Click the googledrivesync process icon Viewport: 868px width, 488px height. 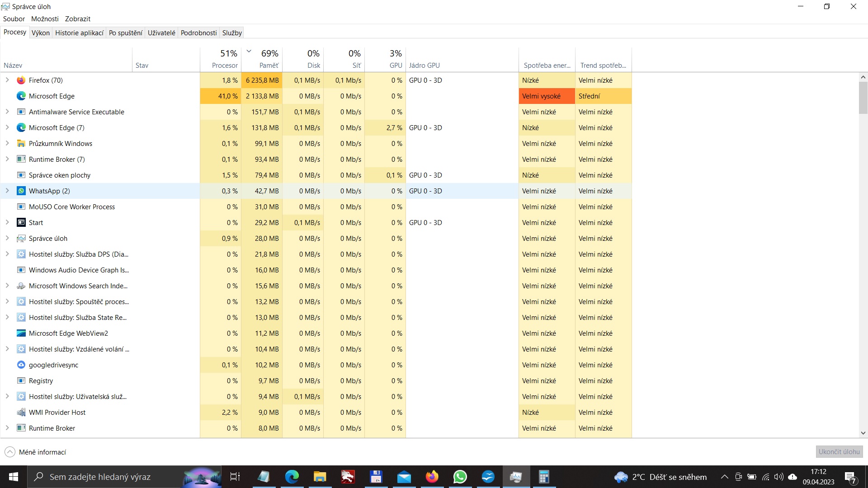(x=21, y=365)
